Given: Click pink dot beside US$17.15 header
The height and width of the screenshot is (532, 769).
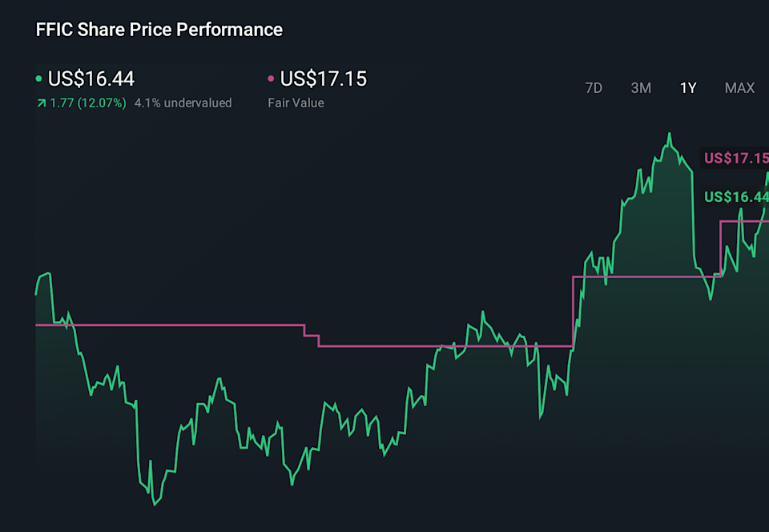Looking at the screenshot, I should coord(271,79).
